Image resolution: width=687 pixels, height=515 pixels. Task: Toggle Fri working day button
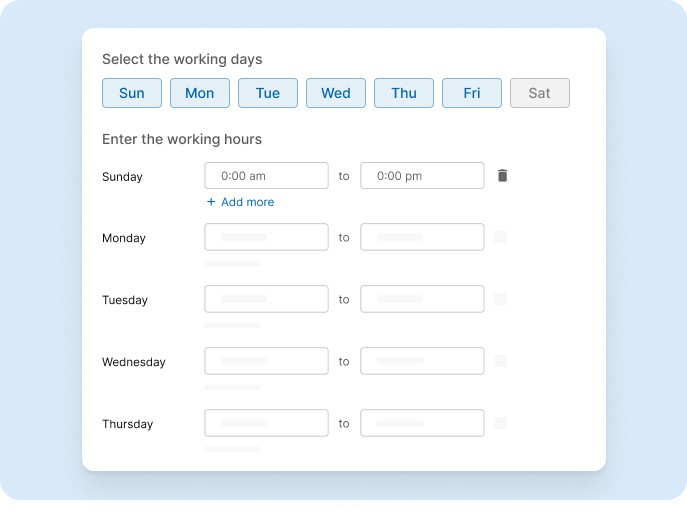(472, 93)
